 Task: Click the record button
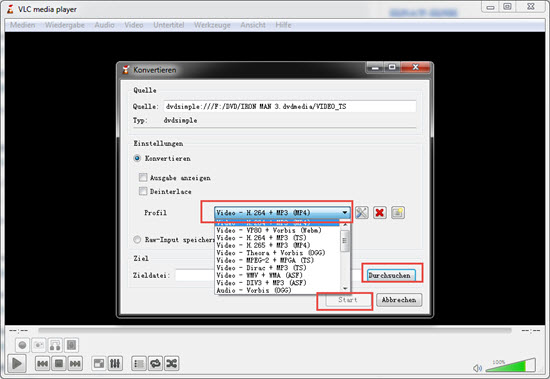point(22,345)
